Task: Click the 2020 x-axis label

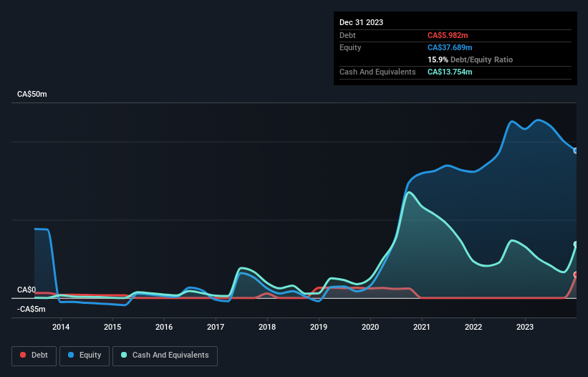Action: 370,327
